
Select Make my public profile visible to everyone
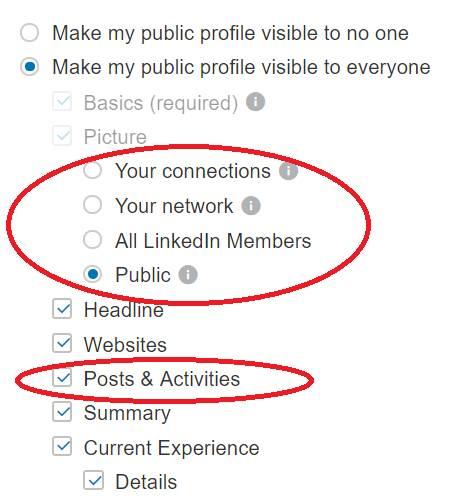29,67
